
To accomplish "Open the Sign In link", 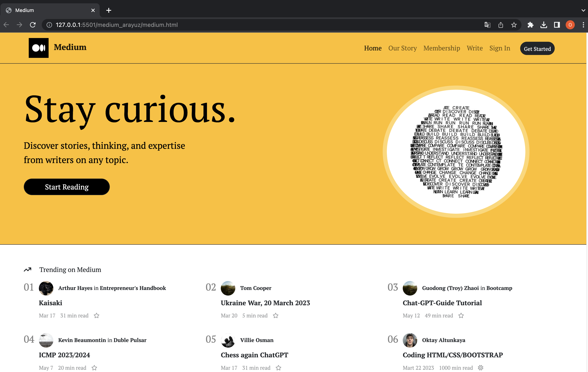I will (x=500, y=48).
